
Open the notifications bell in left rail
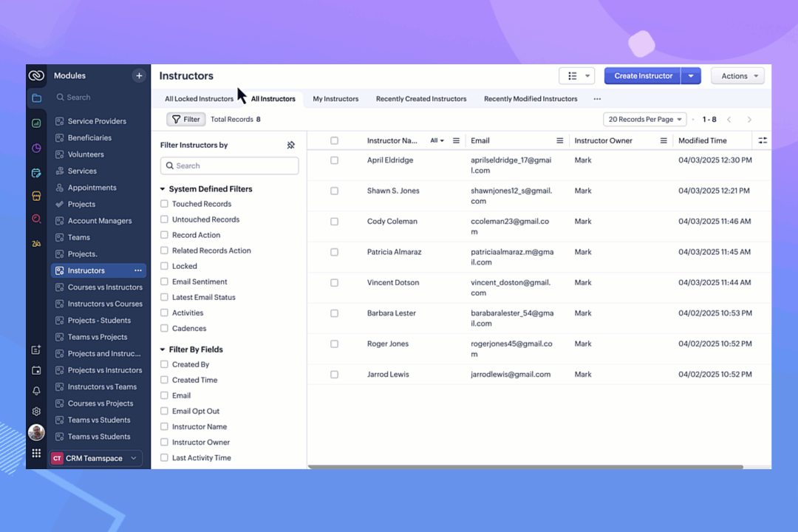coord(36,391)
